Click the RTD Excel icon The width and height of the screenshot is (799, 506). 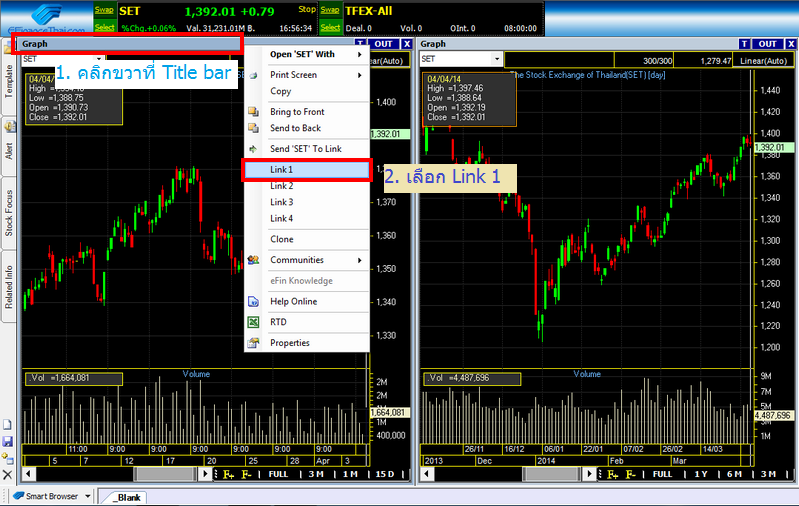click(x=253, y=322)
